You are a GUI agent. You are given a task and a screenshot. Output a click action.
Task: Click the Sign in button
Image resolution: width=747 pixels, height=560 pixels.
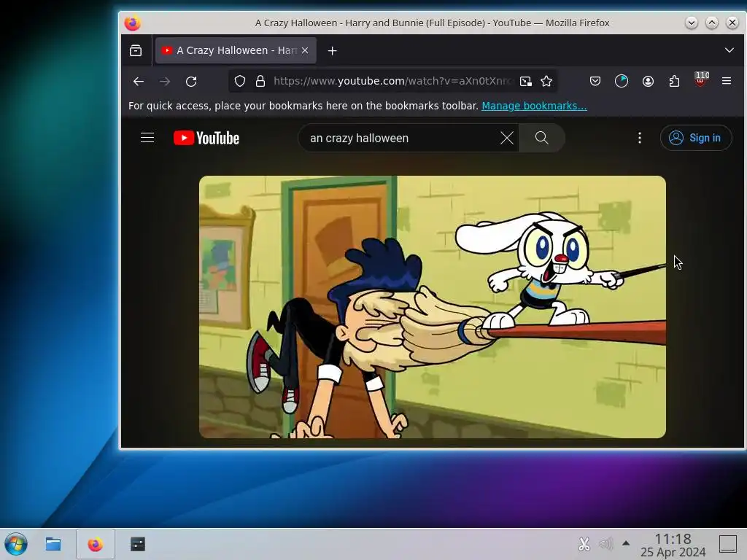695,138
